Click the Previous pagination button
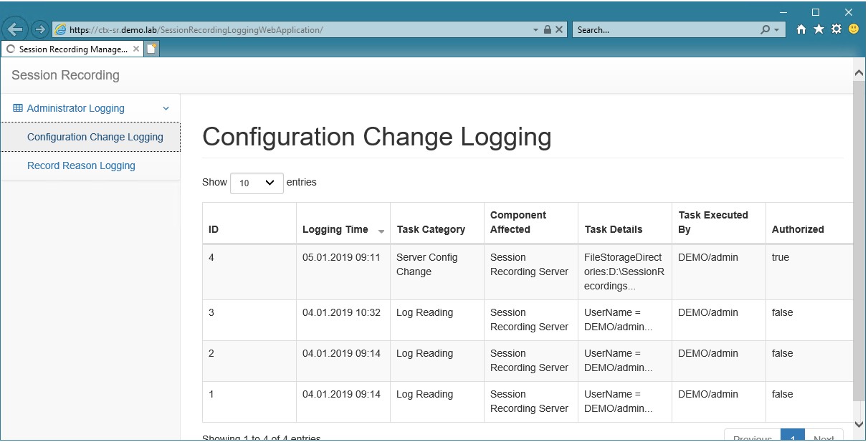Viewport: 868px width, 442px height. 752,438
